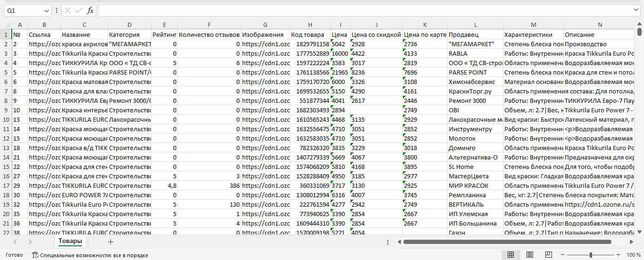644x260 pixels.
Task: Click the 'Цена со скидкой' header cell
Action: (376, 34)
